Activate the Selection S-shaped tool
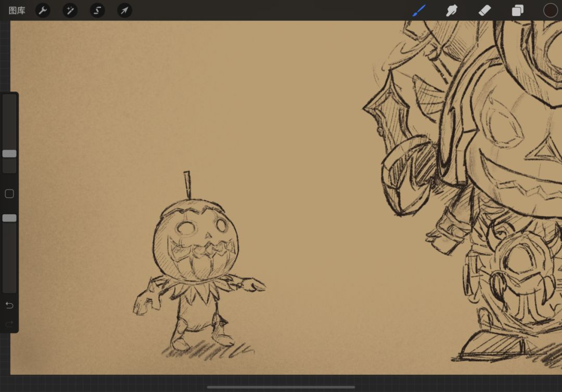 97,10
